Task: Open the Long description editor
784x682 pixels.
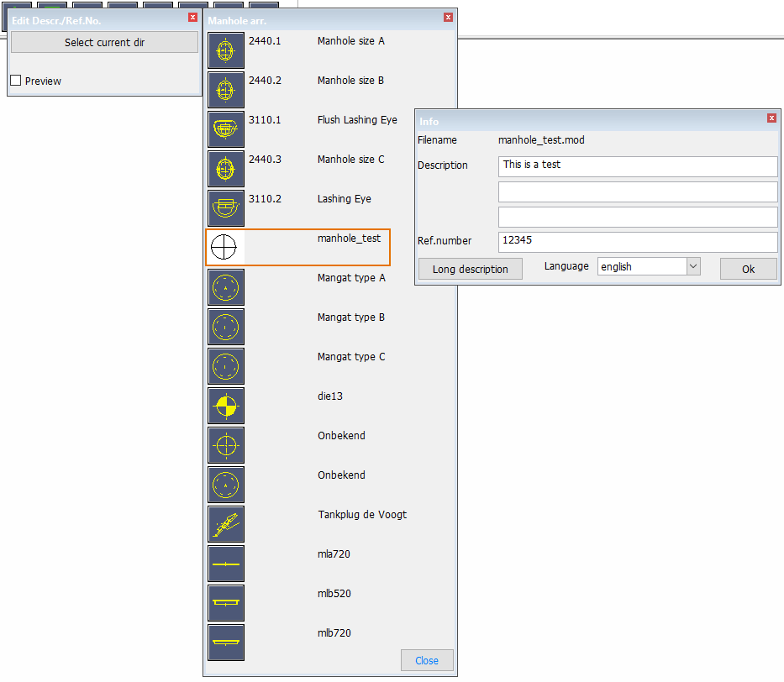Action: click(x=470, y=270)
